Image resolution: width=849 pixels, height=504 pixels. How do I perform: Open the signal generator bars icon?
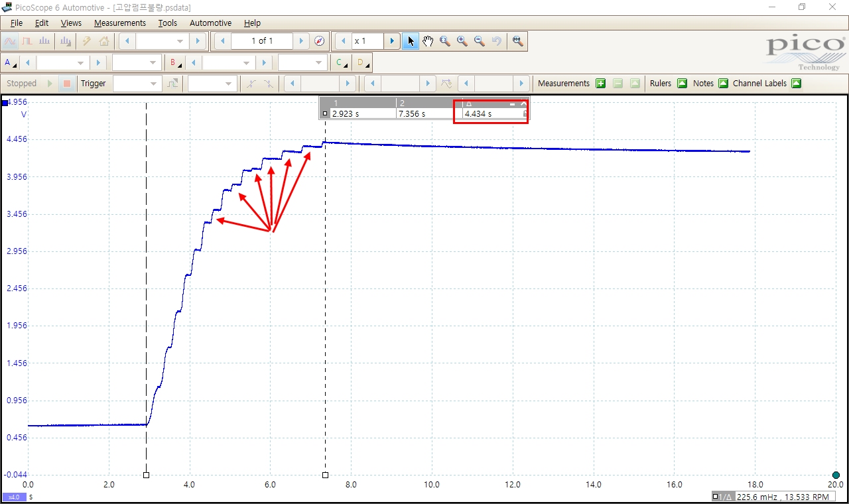point(66,41)
